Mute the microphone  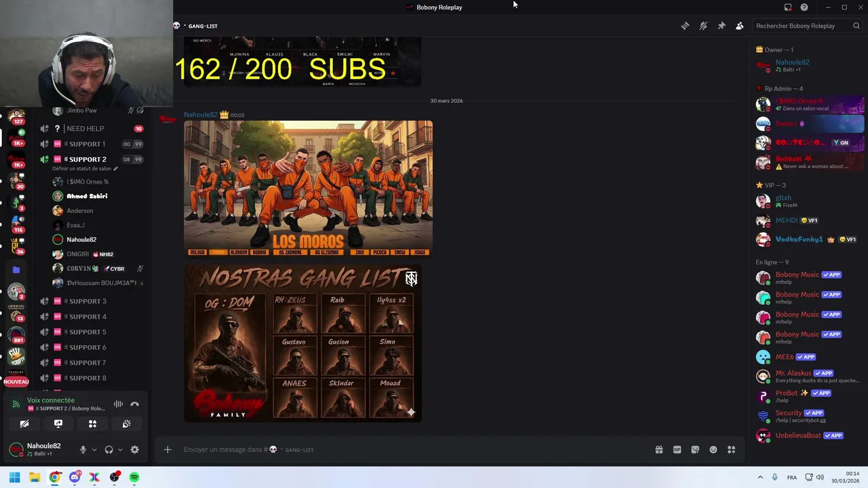click(83, 449)
